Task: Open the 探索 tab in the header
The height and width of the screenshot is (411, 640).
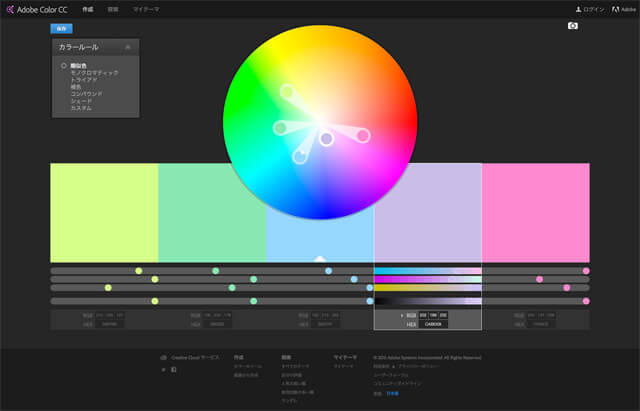Action: coord(113,9)
